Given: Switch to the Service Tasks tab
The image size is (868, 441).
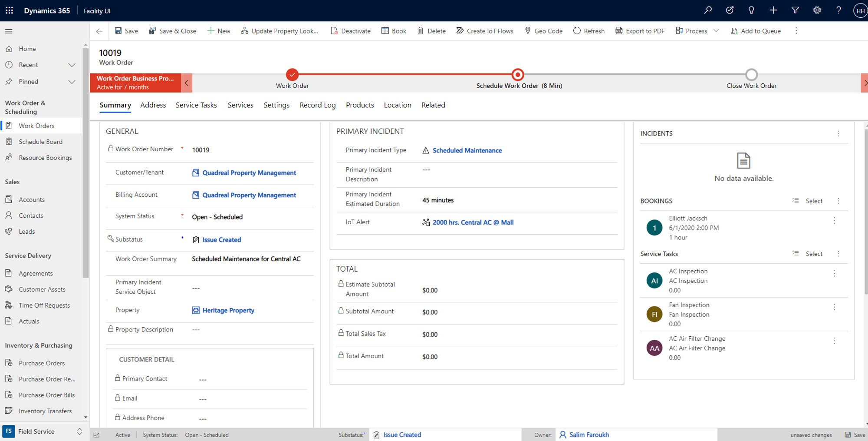Looking at the screenshot, I should pos(196,105).
